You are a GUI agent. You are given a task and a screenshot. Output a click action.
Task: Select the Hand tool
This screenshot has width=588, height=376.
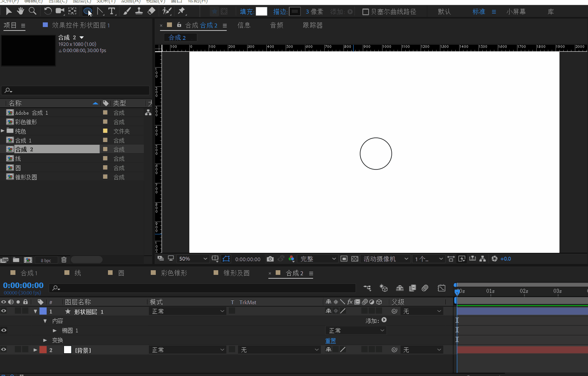20,11
